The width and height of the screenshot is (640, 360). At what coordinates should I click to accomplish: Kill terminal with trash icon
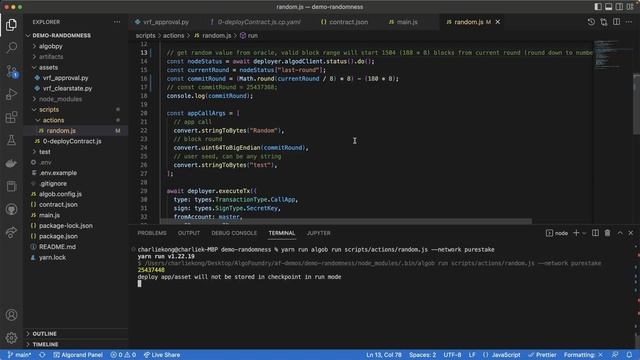(x=607, y=233)
